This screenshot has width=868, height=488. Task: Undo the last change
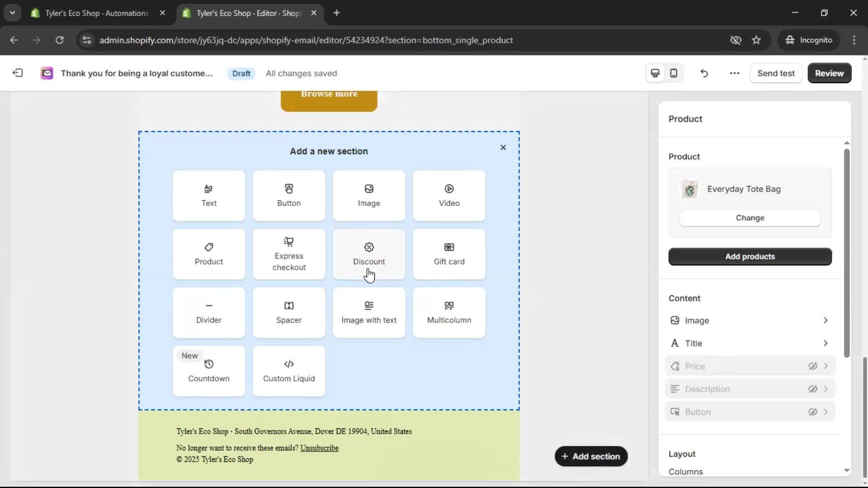(x=704, y=73)
